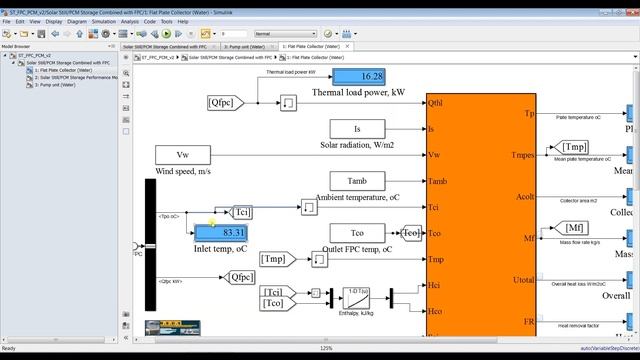Open the Normal simulation mode dropdown

coord(285,34)
